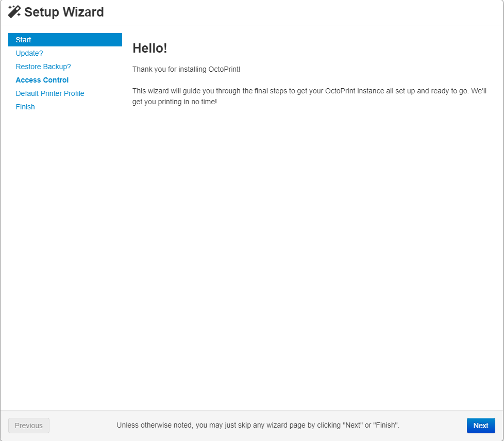Select Default Printer Profile in the sidebar
Image resolution: width=504 pixels, height=441 pixels.
49,93
